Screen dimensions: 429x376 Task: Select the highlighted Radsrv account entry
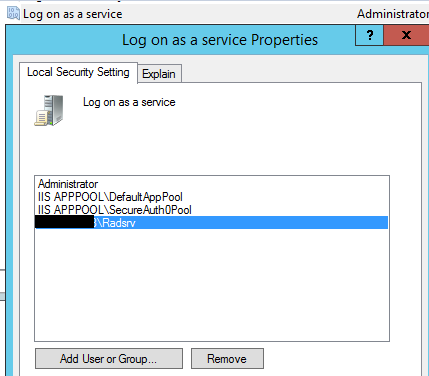point(211,223)
